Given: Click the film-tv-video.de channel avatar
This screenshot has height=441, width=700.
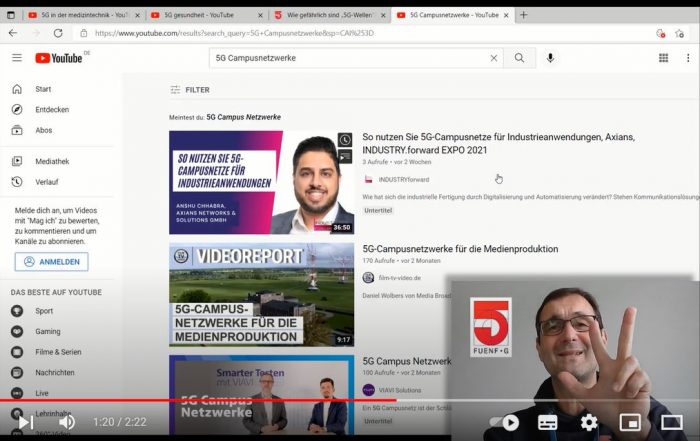Looking at the screenshot, I should 368,278.
